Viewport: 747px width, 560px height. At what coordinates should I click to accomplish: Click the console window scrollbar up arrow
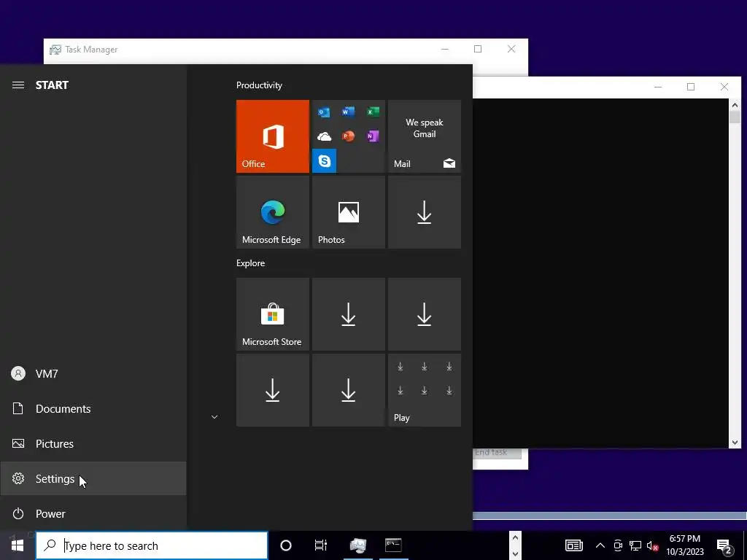[x=735, y=105]
